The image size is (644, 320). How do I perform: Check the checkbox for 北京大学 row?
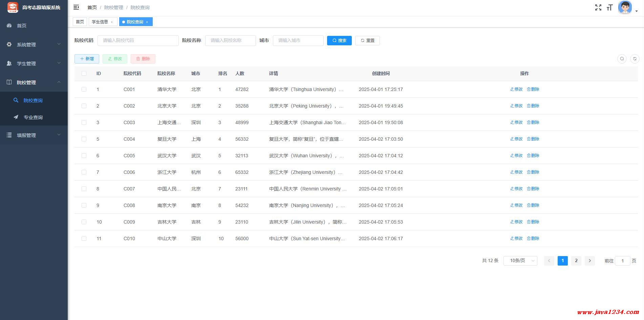pos(84,106)
